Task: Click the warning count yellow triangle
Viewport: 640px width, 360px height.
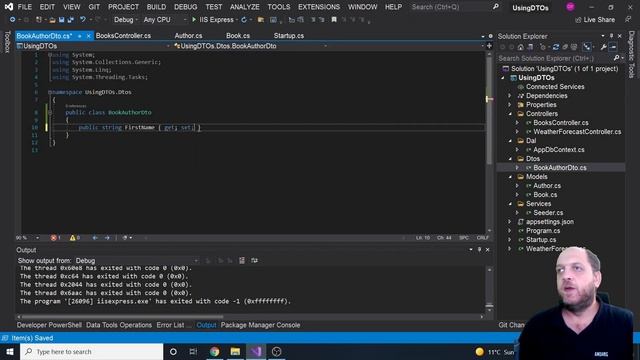Action: (x=72, y=238)
